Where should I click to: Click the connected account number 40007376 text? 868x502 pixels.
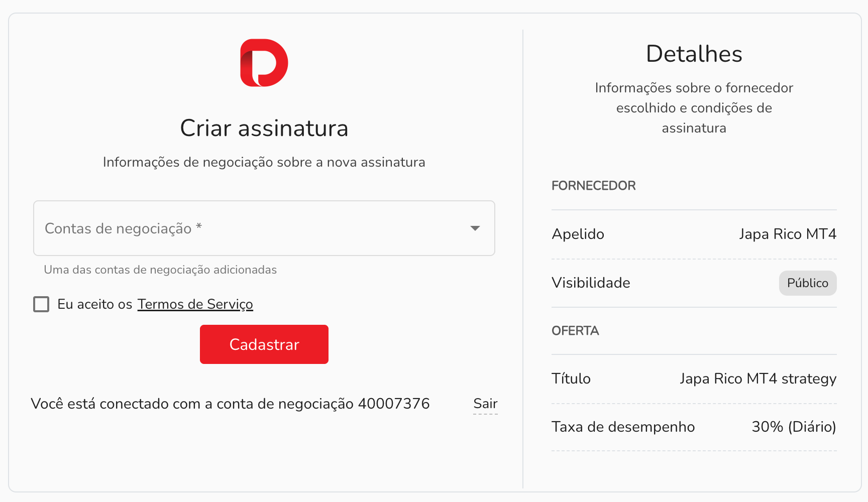coord(393,404)
